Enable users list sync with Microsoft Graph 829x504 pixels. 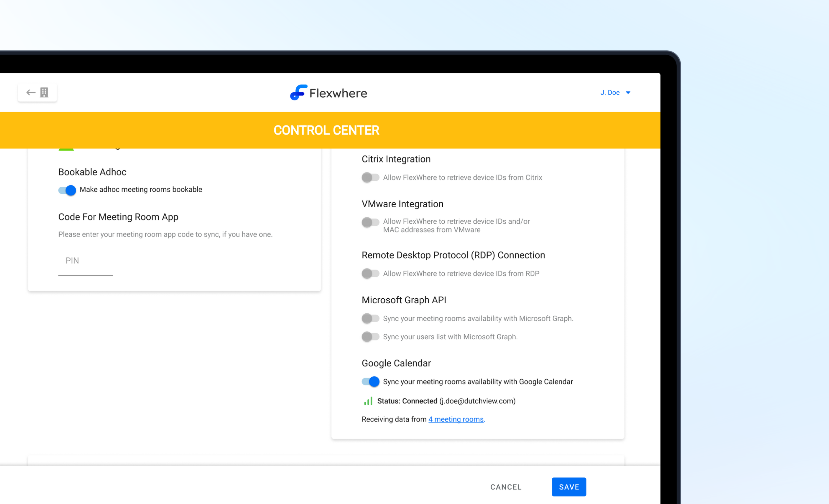point(370,337)
